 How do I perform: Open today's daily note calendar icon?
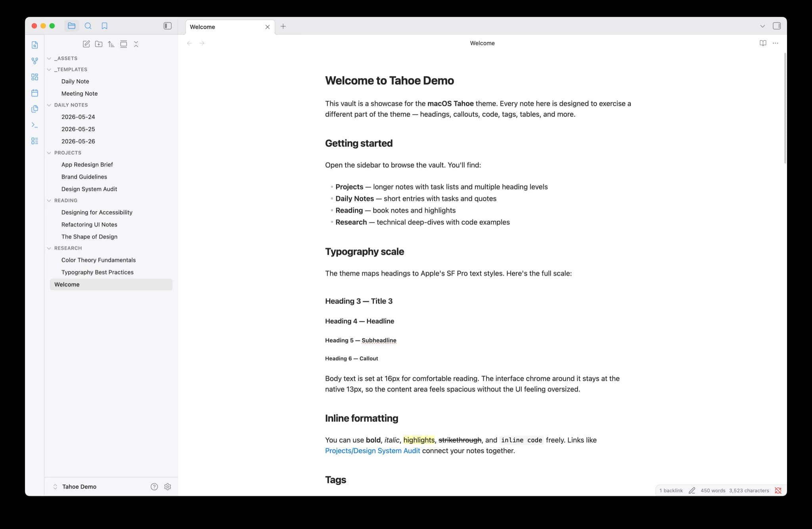coord(35,93)
